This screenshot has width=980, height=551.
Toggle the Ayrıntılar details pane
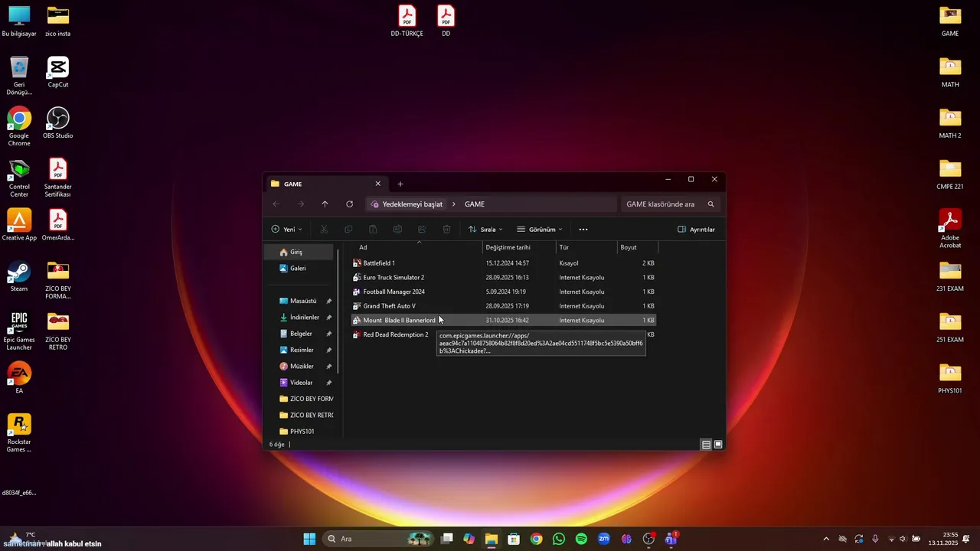click(696, 229)
